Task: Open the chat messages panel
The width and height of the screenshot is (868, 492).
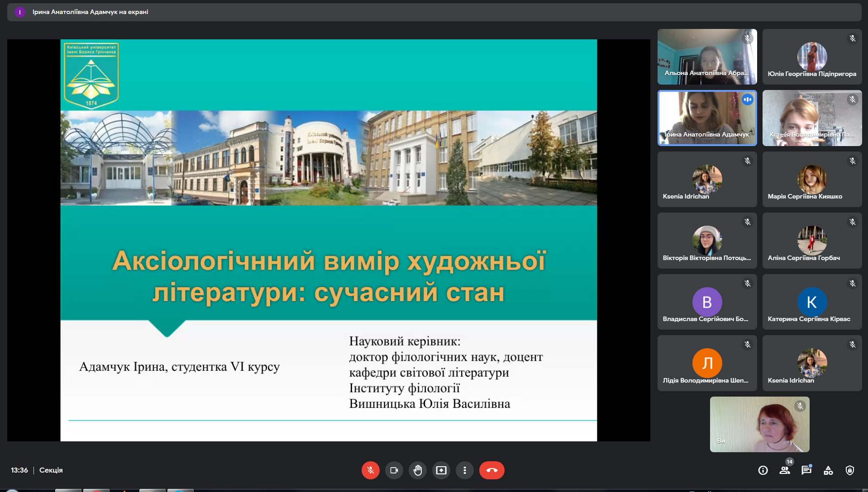Action: (806, 470)
